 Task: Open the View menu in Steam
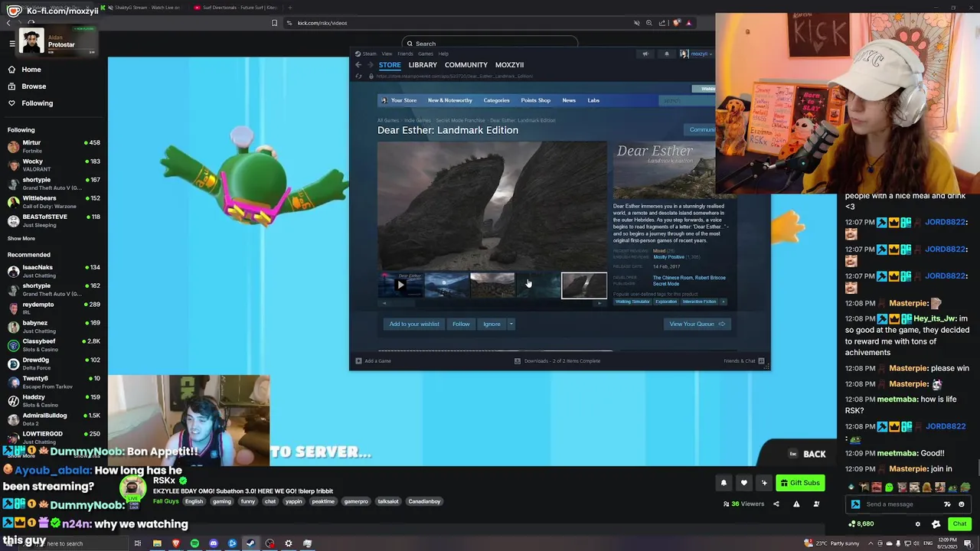click(387, 54)
